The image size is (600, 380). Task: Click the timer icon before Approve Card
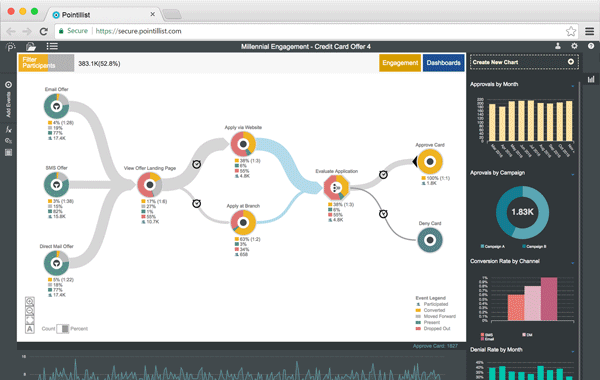coord(383,175)
